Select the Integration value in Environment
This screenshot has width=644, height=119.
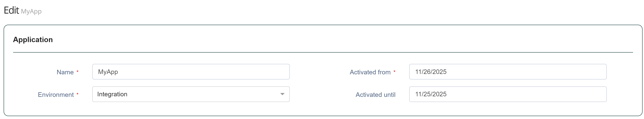point(112,94)
